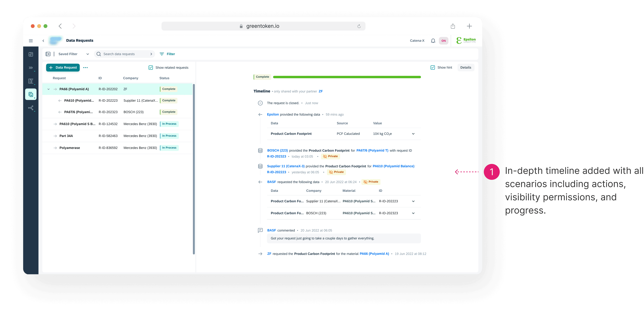Select the PA6T/6 child request row
The height and width of the screenshot is (315, 644).
tap(117, 112)
